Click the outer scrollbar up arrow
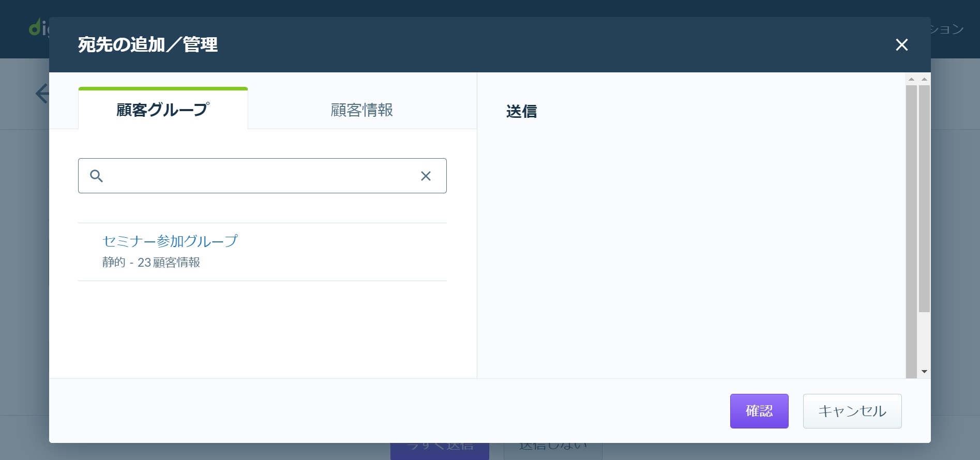 [x=924, y=79]
